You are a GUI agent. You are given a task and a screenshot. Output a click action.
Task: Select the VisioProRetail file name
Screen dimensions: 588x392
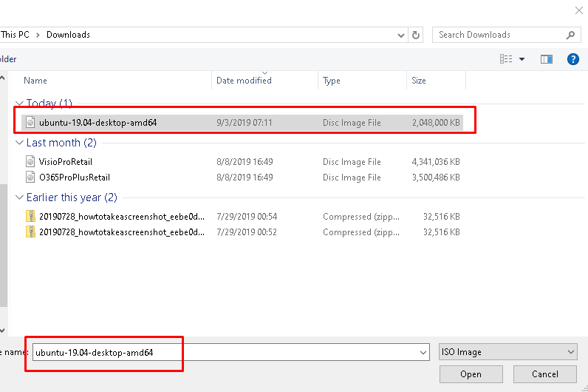point(66,162)
